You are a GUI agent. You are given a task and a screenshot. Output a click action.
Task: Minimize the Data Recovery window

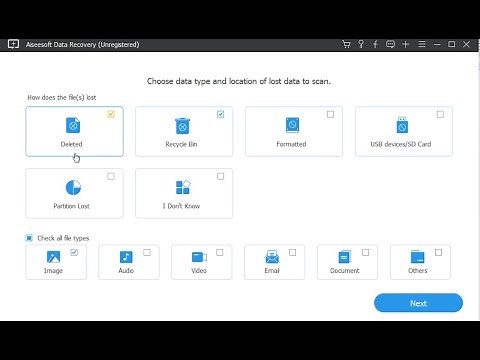click(x=437, y=44)
